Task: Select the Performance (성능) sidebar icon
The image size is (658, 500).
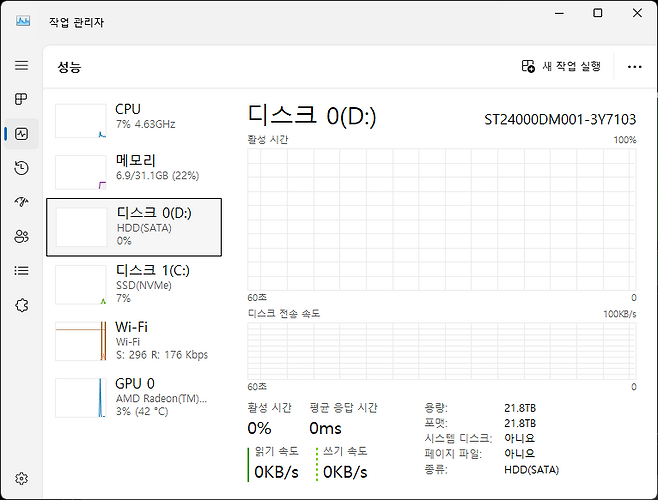Action: click(x=21, y=133)
